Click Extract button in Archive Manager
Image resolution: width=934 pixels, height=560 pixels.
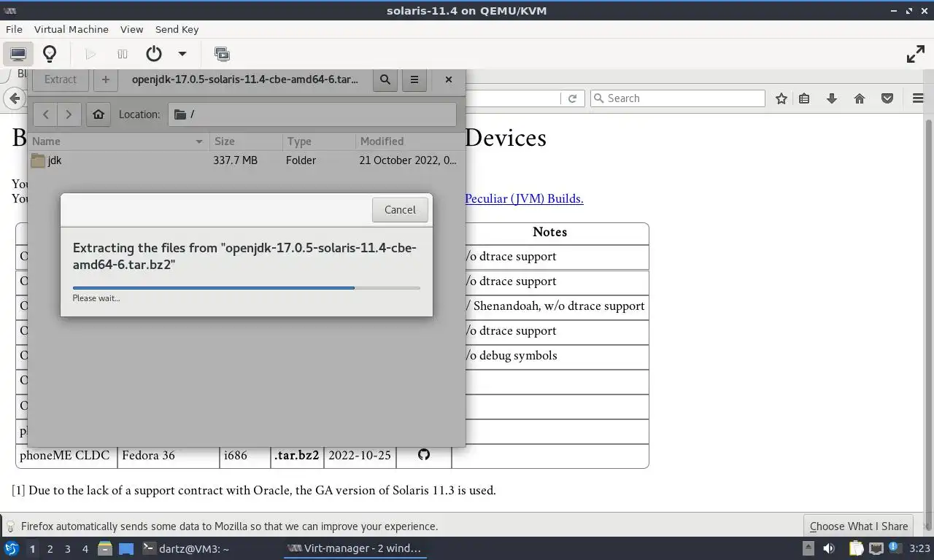tap(60, 79)
